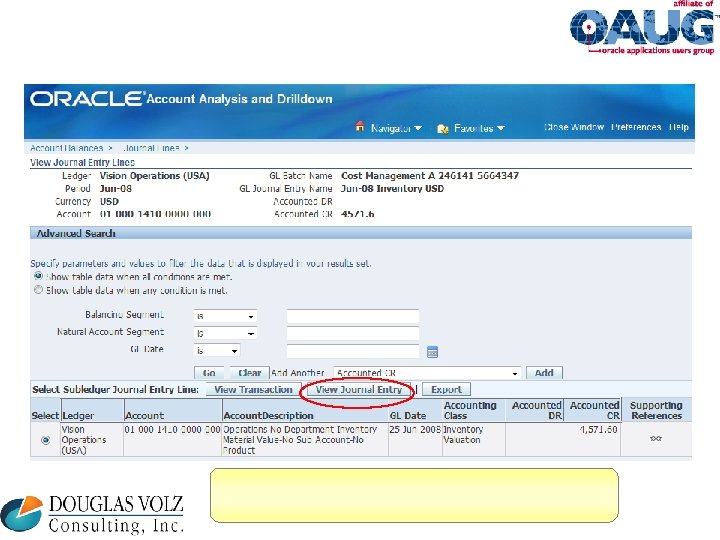
Task: Select 'Show table data when all conditions are met'
Action: (39, 276)
